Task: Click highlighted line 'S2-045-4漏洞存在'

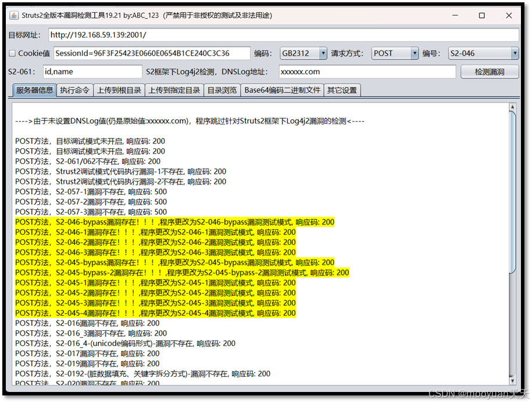Action: [x=155, y=313]
